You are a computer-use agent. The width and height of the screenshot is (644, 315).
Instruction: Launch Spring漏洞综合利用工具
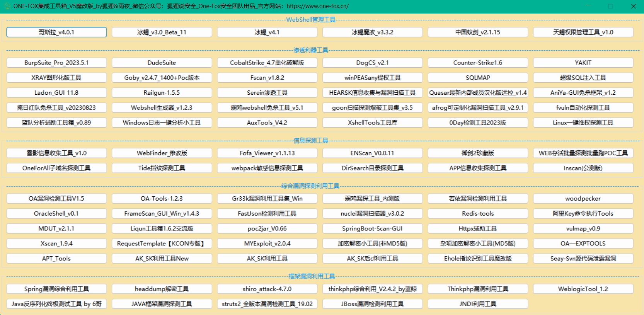[x=56, y=289]
